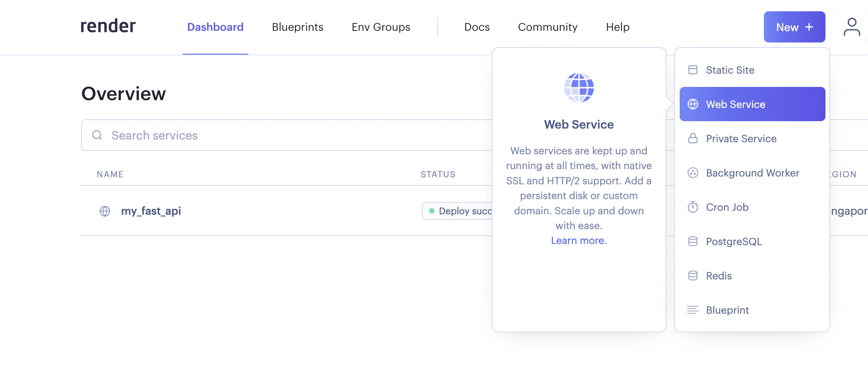Open the my_fast_api service
The width and height of the screenshot is (868, 378).
(x=151, y=211)
